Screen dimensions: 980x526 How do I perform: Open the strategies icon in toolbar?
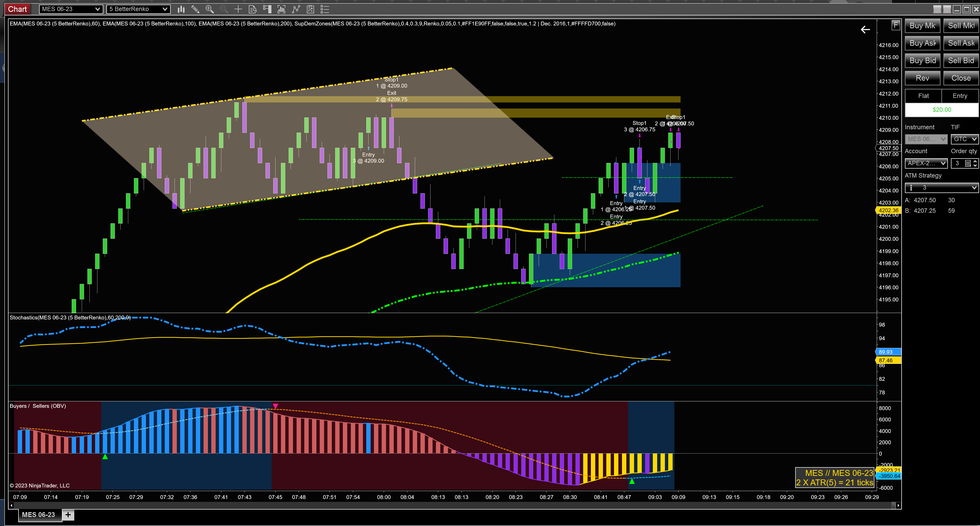coord(296,9)
